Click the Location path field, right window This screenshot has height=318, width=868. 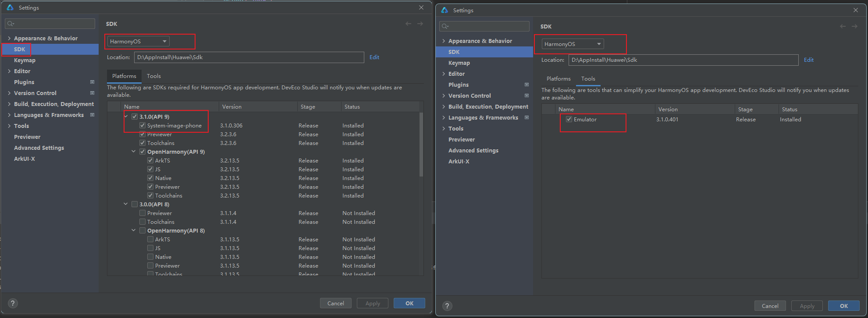(x=683, y=60)
